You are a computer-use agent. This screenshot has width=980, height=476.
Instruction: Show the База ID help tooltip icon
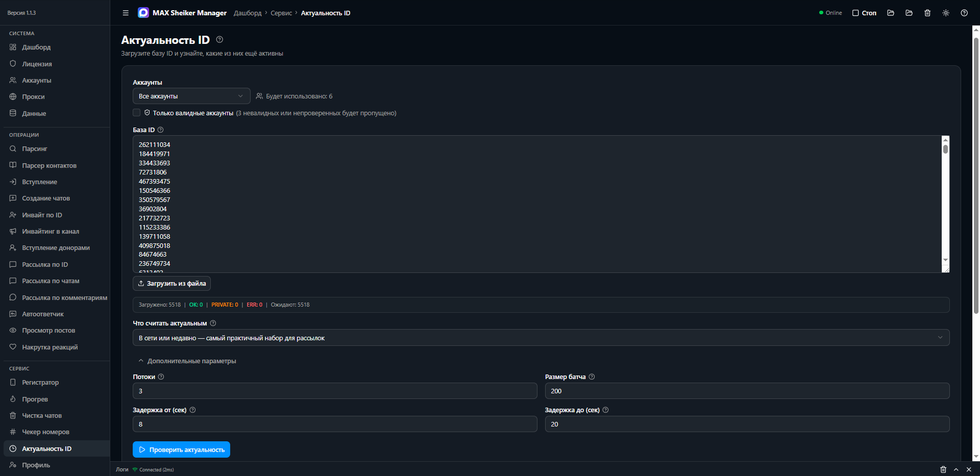160,130
